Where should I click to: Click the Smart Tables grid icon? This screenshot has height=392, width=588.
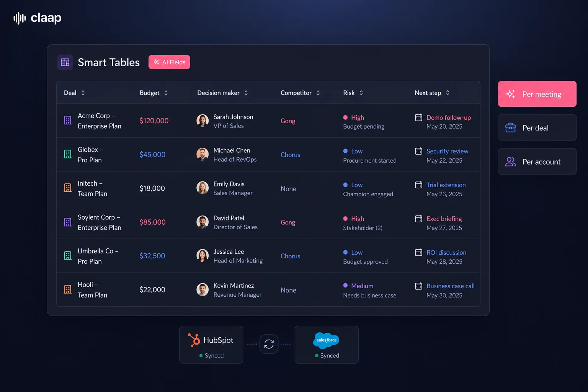(x=65, y=62)
